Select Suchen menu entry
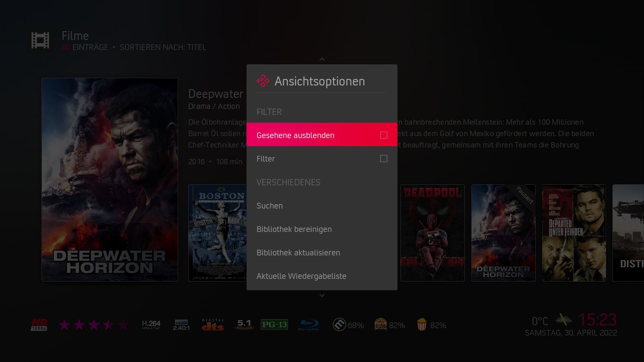The width and height of the screenshot is (644, 362). (322, 205)
